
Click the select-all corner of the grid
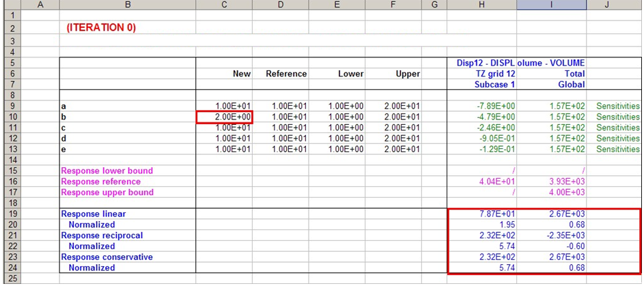tap(10, 5)
